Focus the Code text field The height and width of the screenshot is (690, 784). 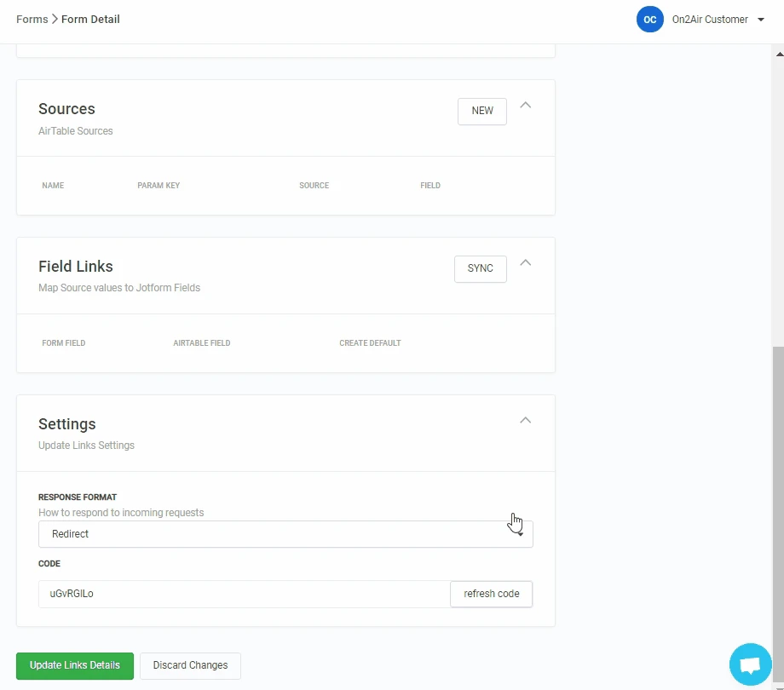244,594
